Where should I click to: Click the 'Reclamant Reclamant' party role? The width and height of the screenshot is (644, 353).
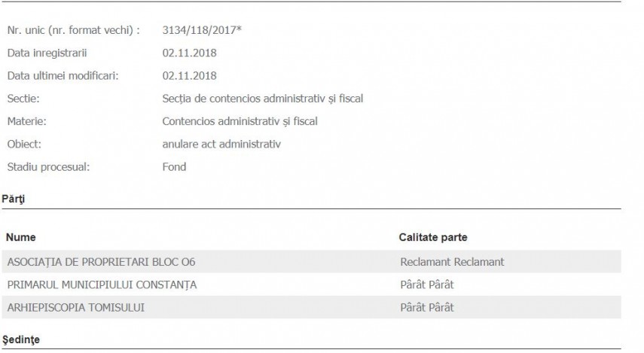coord(452,262)
